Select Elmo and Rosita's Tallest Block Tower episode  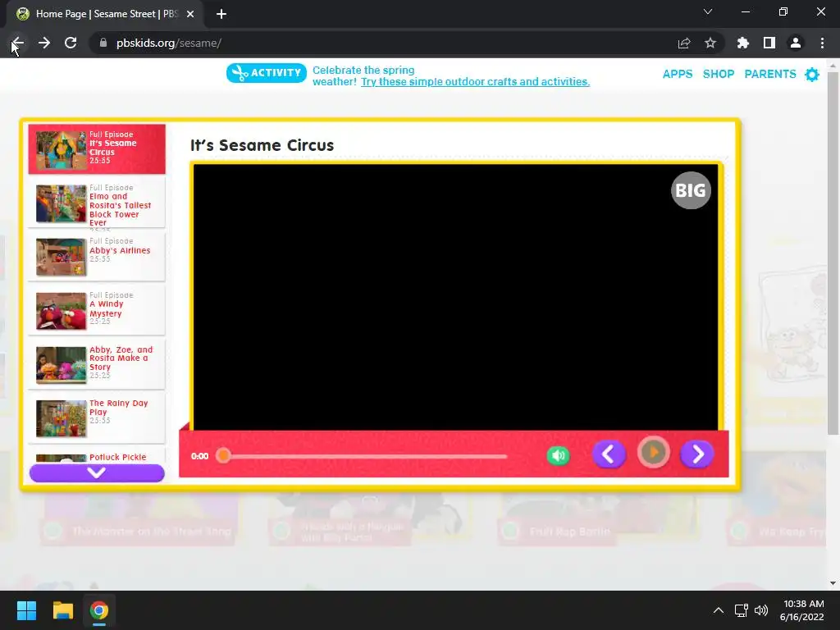click(x=97, y=203)
